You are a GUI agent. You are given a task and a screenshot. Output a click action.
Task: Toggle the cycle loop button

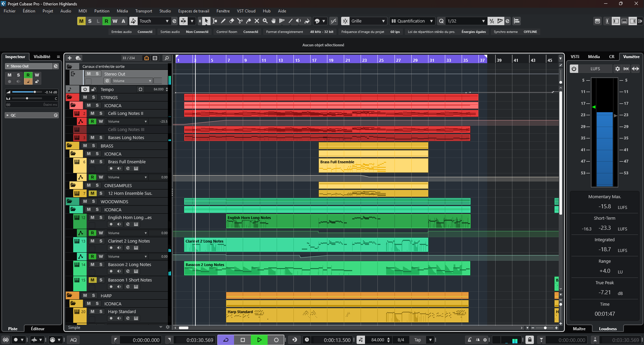pyautogui.click(x=226, y=340)
